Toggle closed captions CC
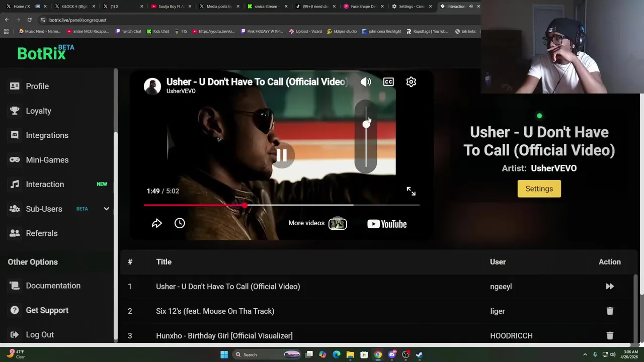 388,82
